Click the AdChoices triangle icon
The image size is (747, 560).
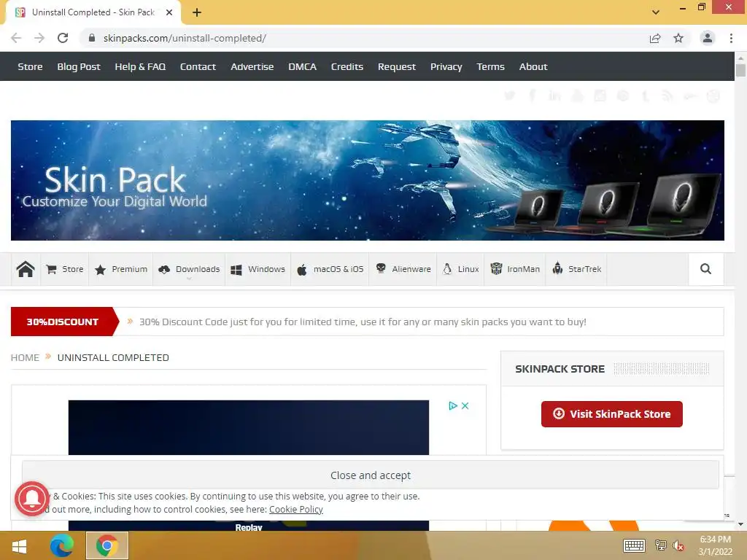click(452, 405)
